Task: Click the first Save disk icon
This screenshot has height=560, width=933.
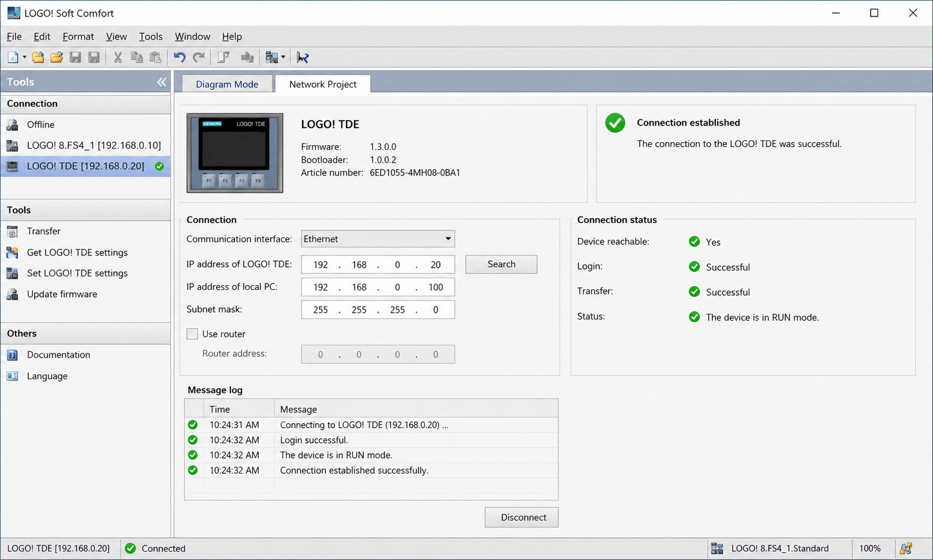Action: tap(75, 57)
